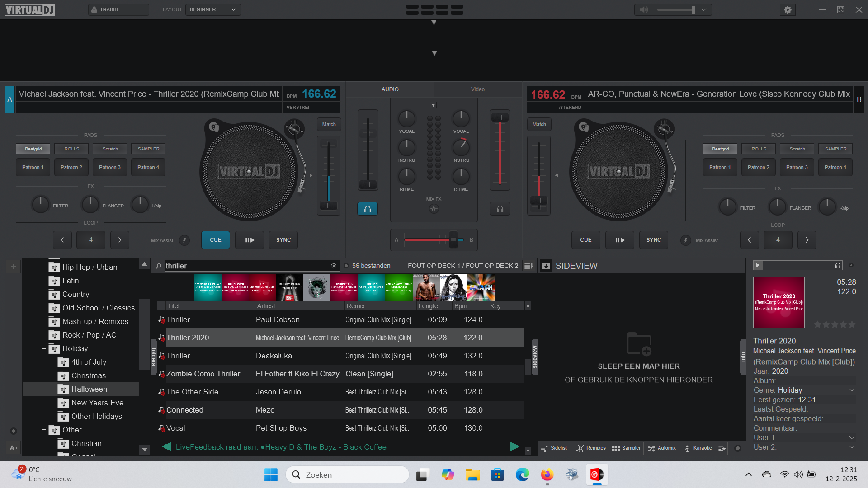Image resolution: width=868 pixels, height=488 pixels.
Task: Click the Sideview star folder icon
Action: pos(546,266)
